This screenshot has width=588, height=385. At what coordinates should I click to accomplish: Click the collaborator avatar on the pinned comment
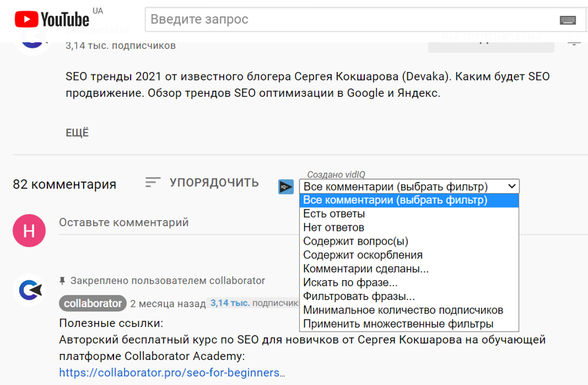29,290
